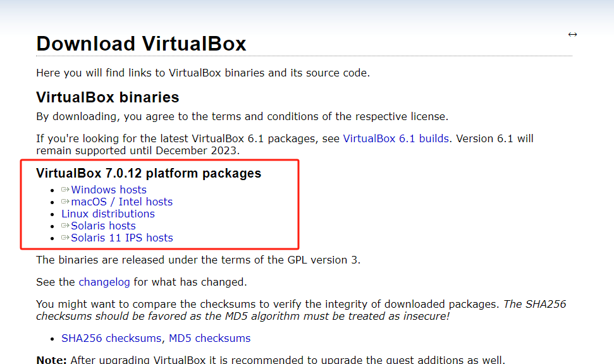Click the 'Note:' bold label
Viewport: 614px width, 364px height.
pyautogui.click(x=51, y=360)
